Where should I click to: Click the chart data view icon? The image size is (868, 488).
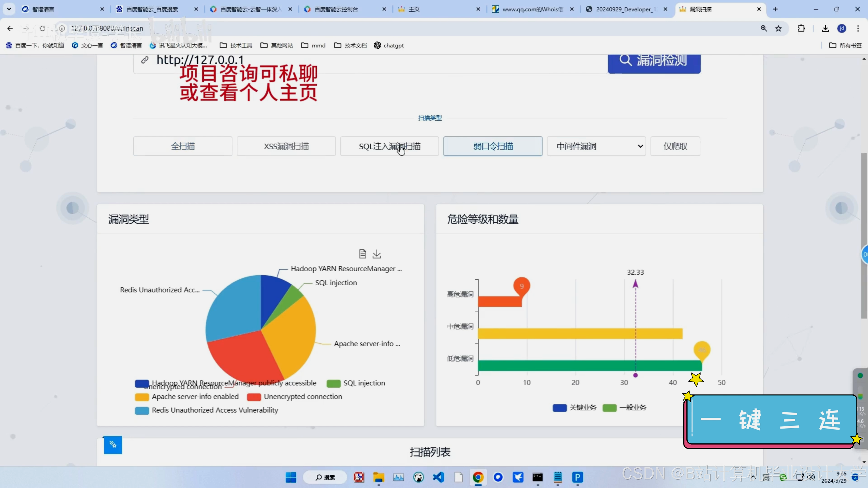click(x=362, y=254)
